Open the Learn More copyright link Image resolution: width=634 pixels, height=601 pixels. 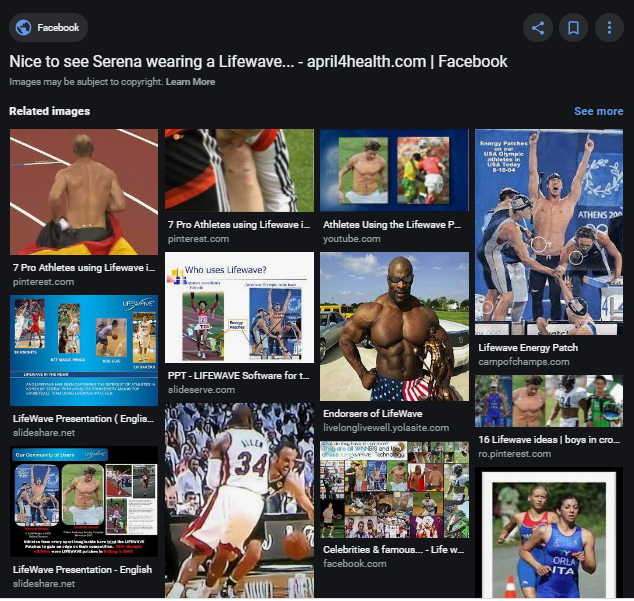(x=190, y=82)
